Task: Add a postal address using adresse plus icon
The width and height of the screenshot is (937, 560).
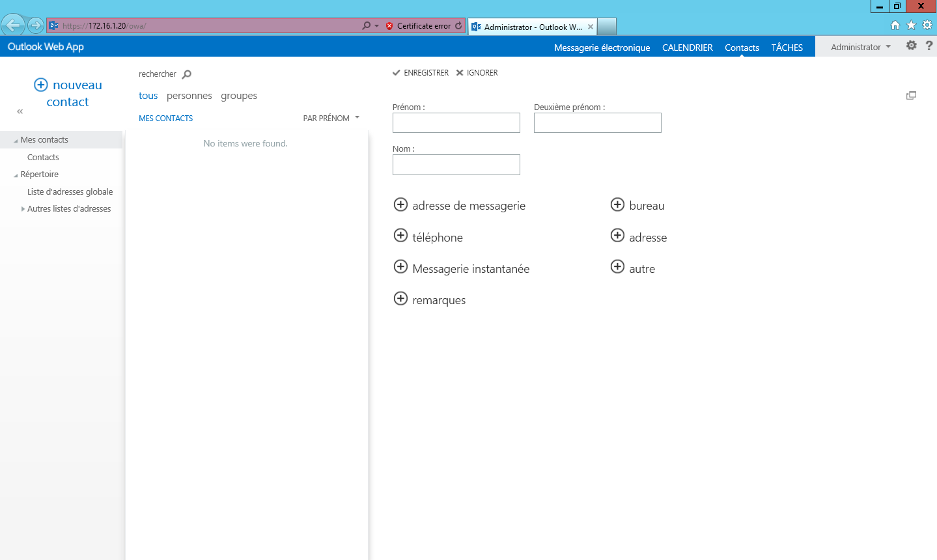Action: (x=617, y=235)
